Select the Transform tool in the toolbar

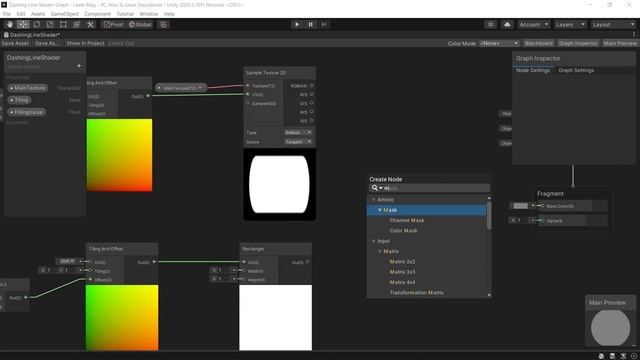[x=76, y=24]
